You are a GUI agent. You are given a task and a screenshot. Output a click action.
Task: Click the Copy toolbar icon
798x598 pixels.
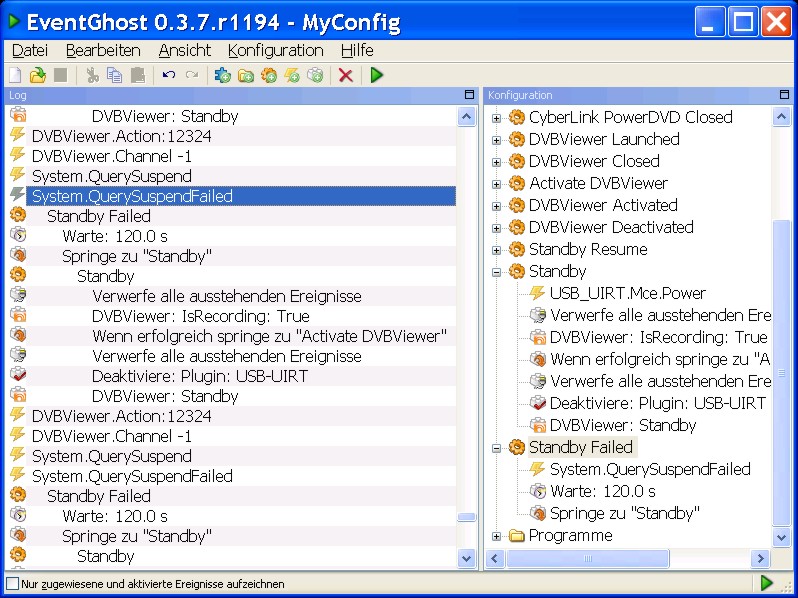115,75
